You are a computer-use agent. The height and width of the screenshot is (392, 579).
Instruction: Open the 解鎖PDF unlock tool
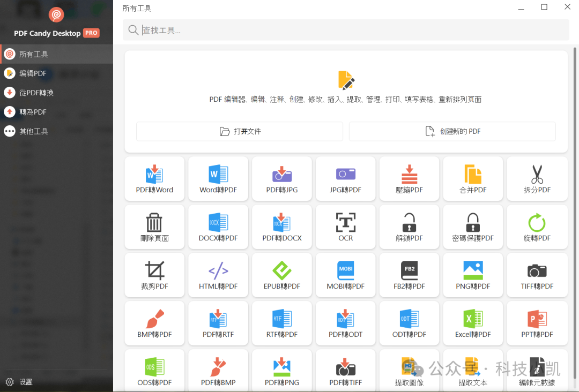coord(409,227)
